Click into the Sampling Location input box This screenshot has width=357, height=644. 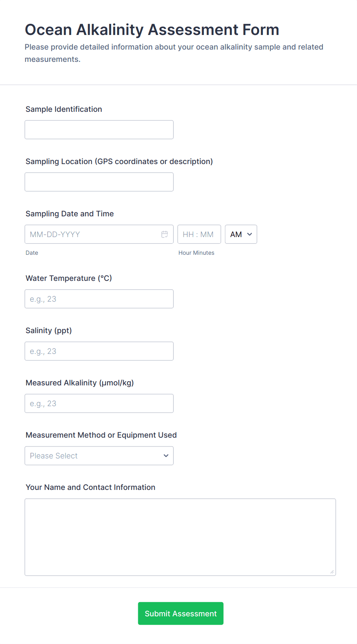tap(99, 182)
